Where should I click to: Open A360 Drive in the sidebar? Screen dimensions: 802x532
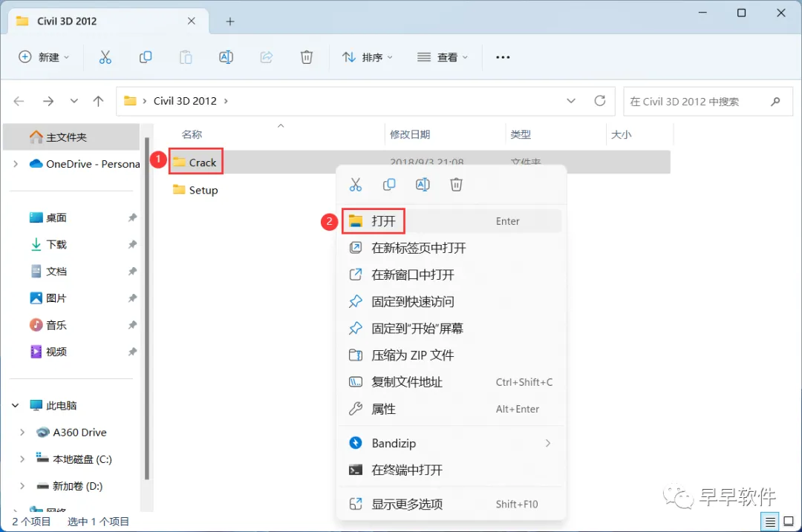pos(71,433)
